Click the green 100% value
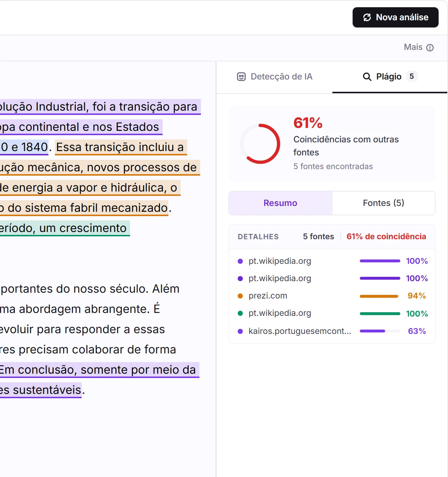 tap(417, 314)
